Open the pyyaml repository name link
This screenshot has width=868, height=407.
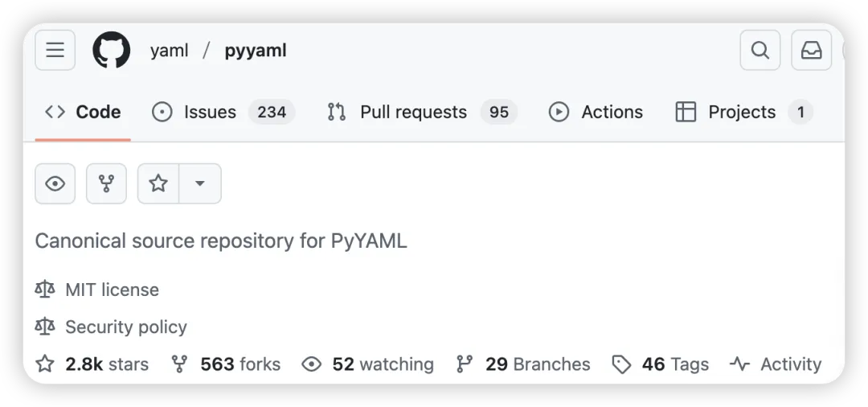pyautogui.click(x=256, y=51)
